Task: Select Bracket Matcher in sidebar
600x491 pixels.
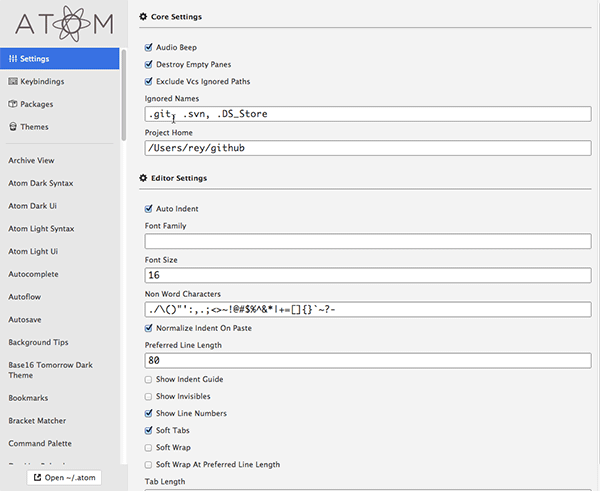Action: click(x=37, y=421)
